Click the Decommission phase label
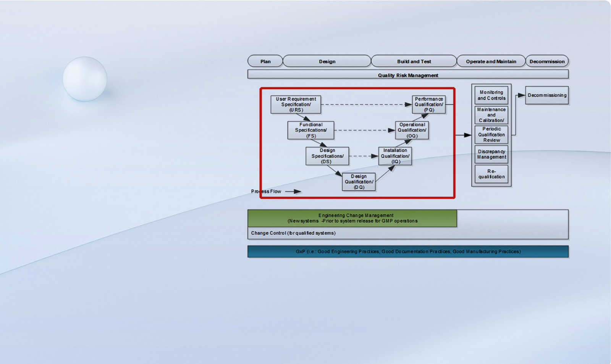 tap(547, 61)
